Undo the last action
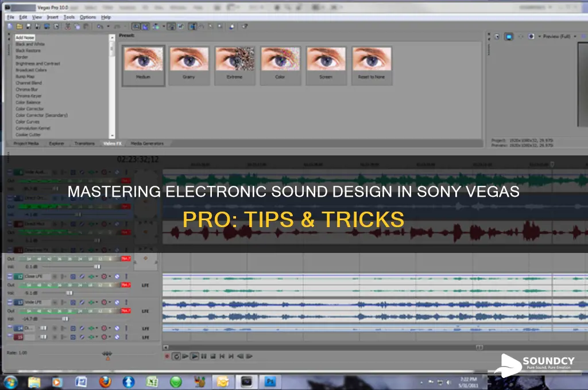The image size is (588, 390). pyautogui.click(x=100, y=26)
